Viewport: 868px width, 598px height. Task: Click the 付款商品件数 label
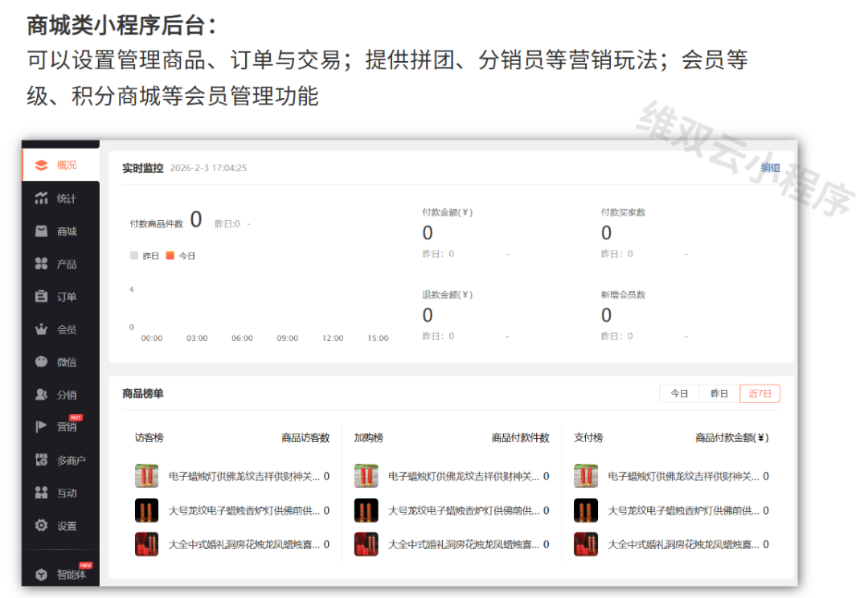(156, 223)
